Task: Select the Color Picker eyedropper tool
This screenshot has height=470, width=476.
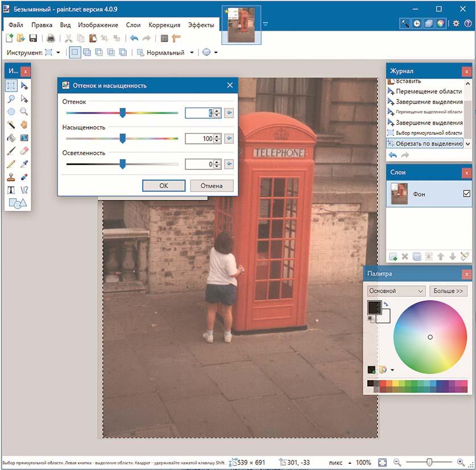Action: [24, 164]
